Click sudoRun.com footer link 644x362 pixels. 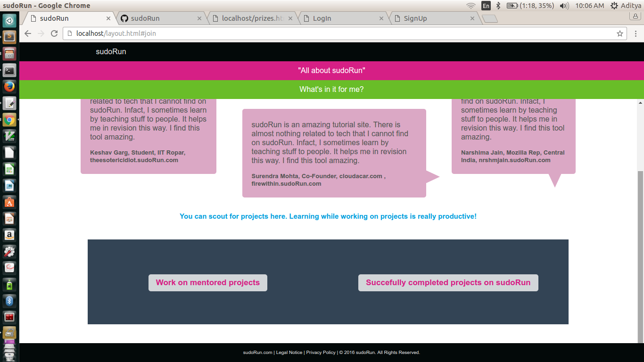coord(258,353)
